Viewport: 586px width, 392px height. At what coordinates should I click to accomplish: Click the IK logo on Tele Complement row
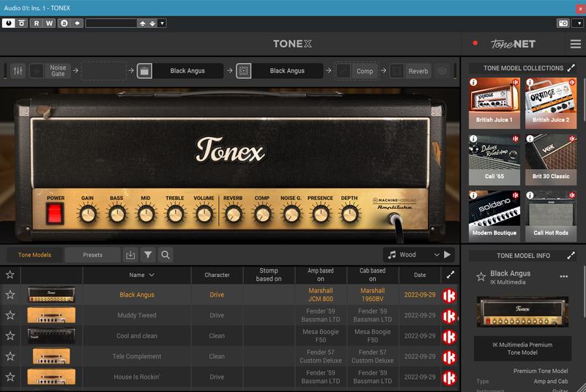(x=450, y=358)
